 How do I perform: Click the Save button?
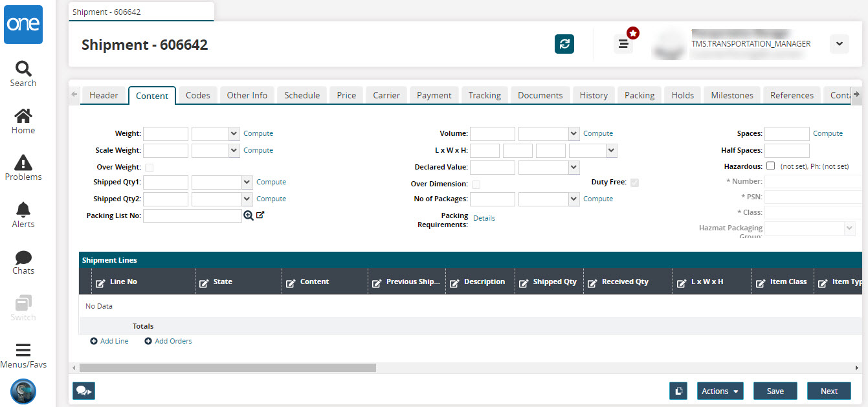(x=775, y=391)
